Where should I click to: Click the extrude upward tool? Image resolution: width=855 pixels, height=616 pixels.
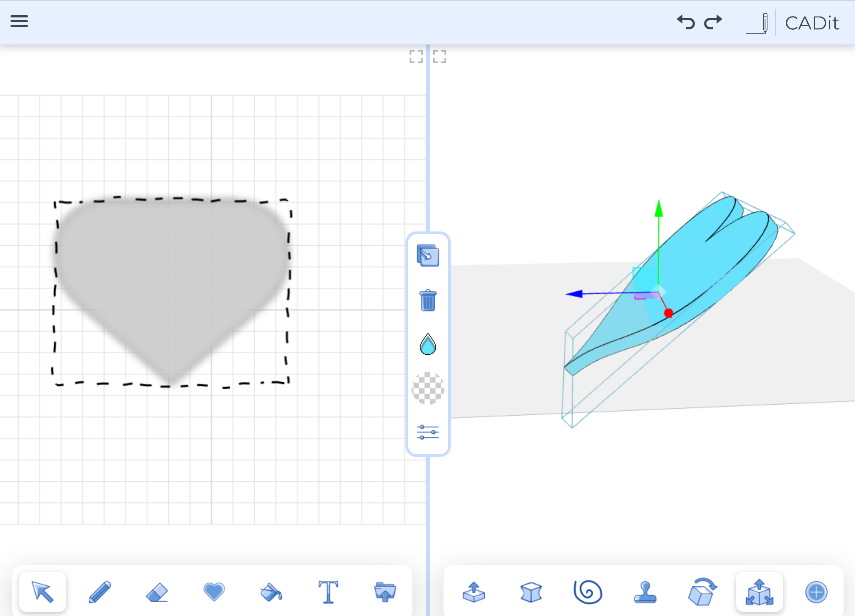point(474,592)
